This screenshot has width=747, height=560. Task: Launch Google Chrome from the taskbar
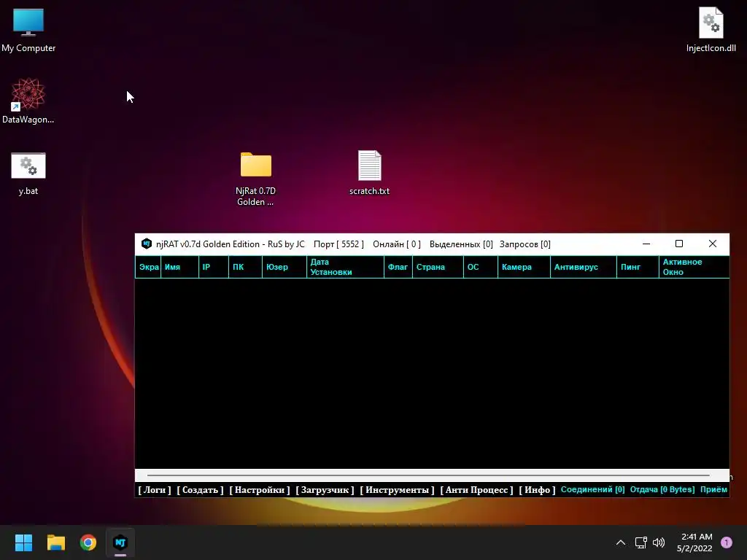[88, 542]
